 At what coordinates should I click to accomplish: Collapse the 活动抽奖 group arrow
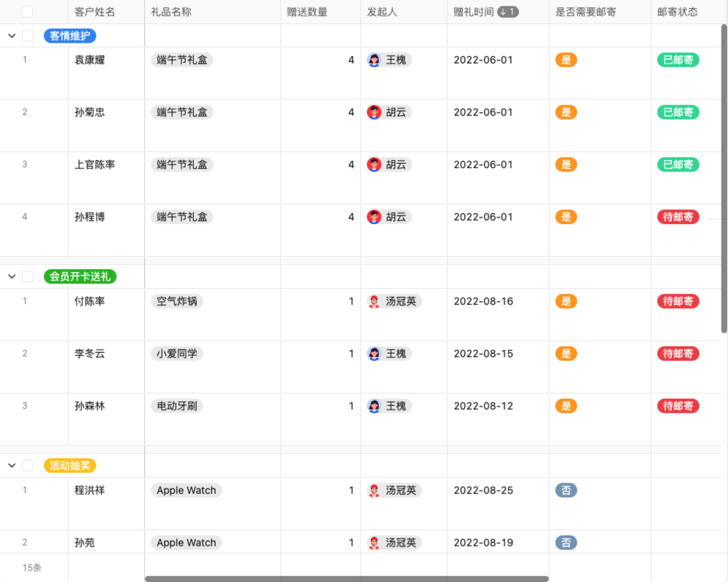(x=11, y=465)
